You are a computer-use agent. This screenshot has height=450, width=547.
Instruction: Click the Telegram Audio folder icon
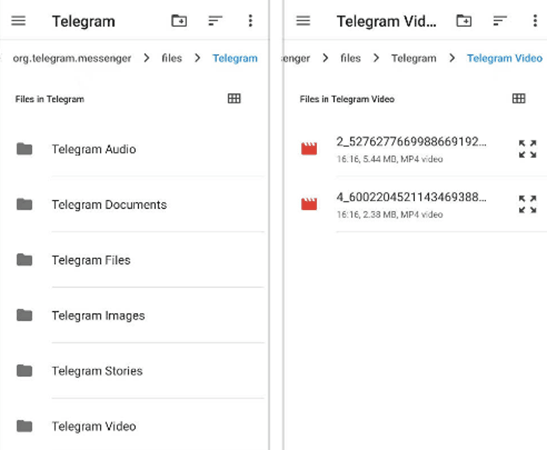click(x=24, y=149)
